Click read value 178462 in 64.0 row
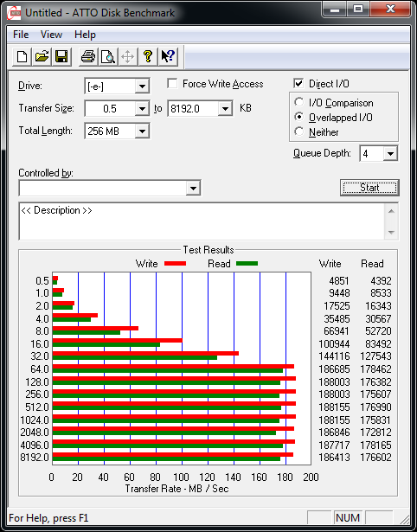Image resolution: width=417 pixels, height=532 pixels. click(375, 369)
